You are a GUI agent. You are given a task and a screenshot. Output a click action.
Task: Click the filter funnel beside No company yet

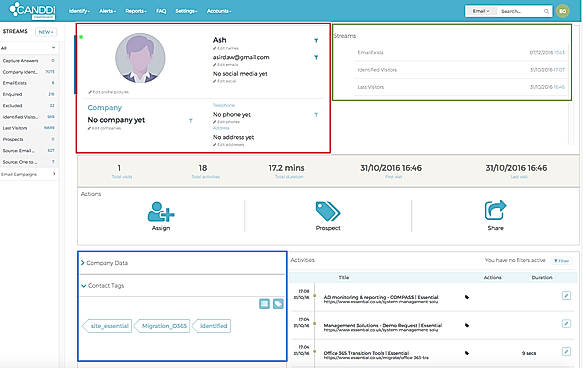pos(191,120)
